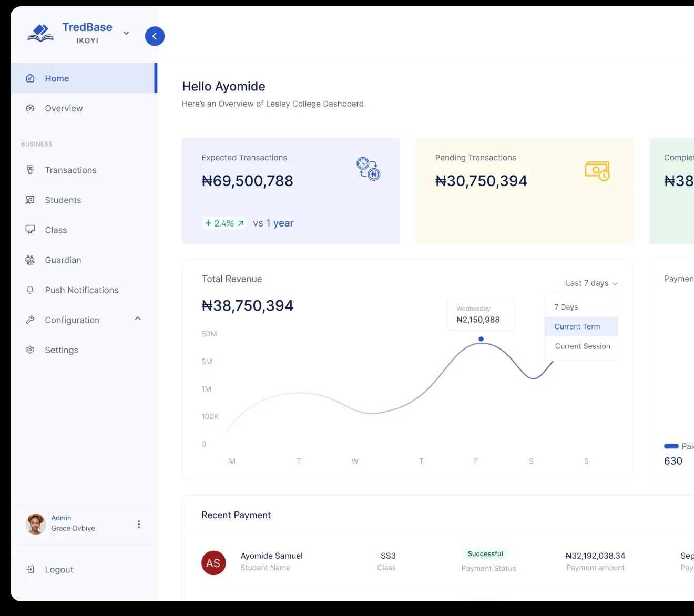
Task: Collapse sidebar with blue arrow button
Action: (x=155, y=36)
